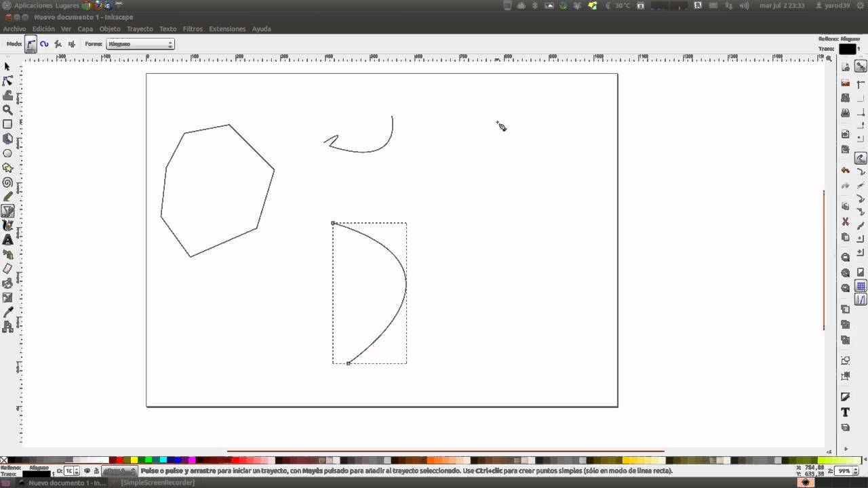
Task: Select the Spiral tool
Action: [7, 182]
